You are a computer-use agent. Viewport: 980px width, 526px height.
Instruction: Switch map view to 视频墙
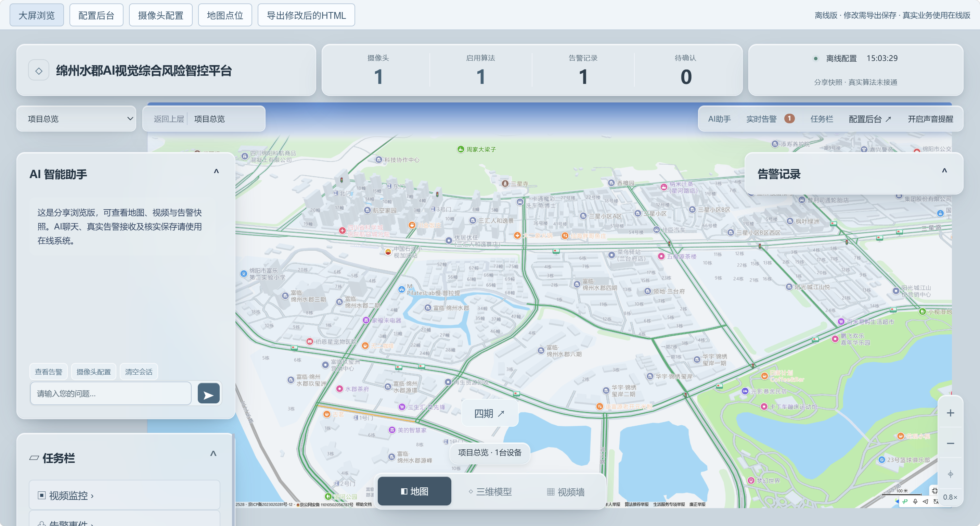(x=565, y=491)
